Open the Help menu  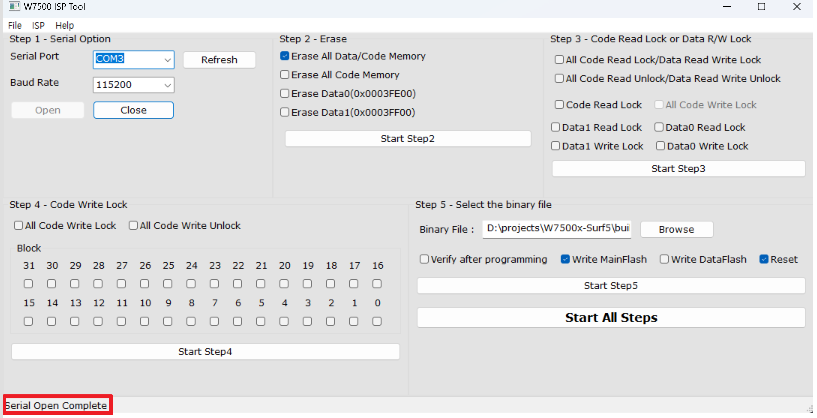[x=65, y=26]
